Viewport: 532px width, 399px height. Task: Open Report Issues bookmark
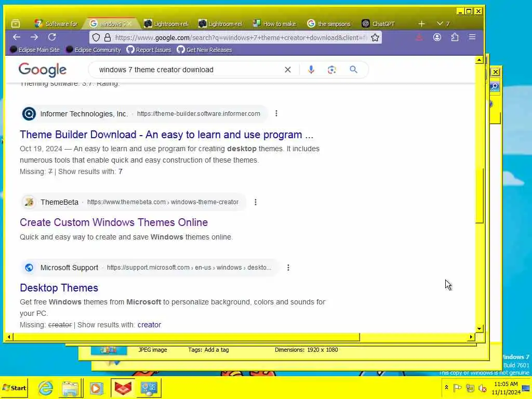[x=149, y=50]
